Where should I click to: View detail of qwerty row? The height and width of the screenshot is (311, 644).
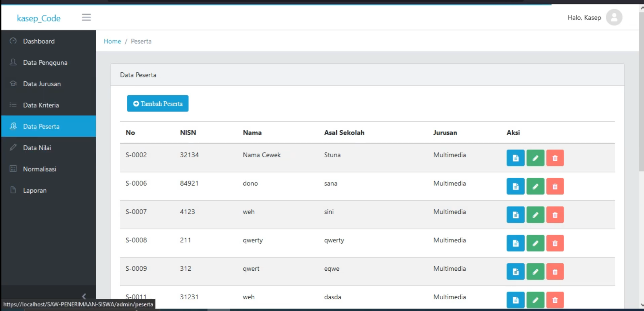[515, 243]
